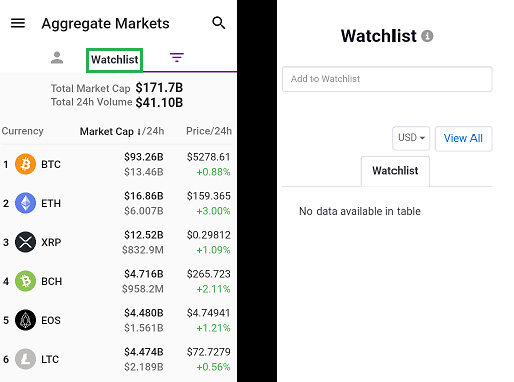The width and height of the screenshot is (514, 382).
Task: Select the green BCH logo
Action: coord(25,281)
